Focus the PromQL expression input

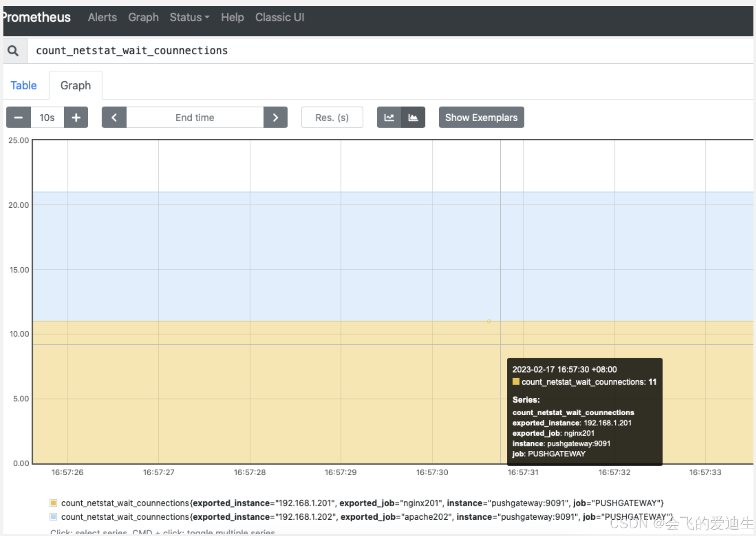(x=390, y=51)
